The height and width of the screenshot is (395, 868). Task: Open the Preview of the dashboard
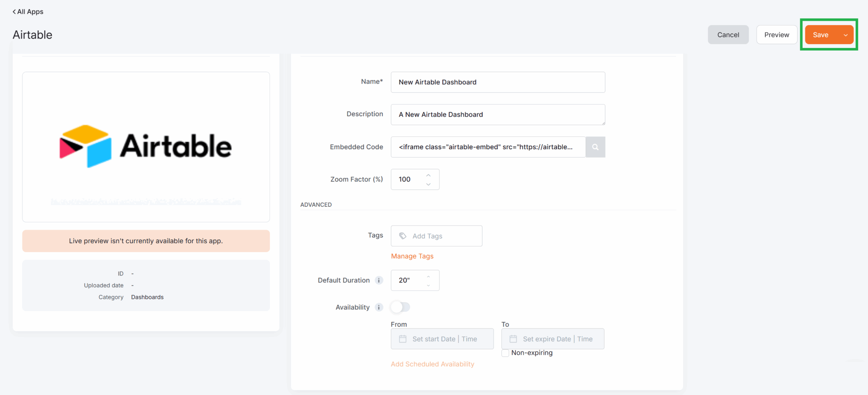pos(776,34)
